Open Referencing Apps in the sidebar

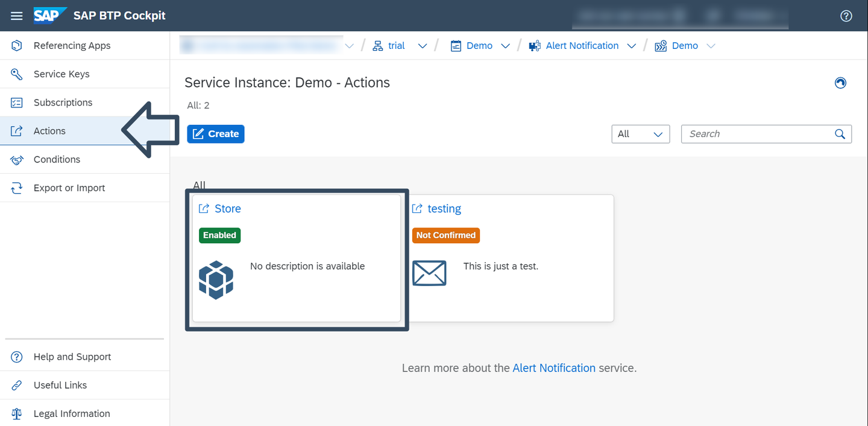[x=84, y=46]
